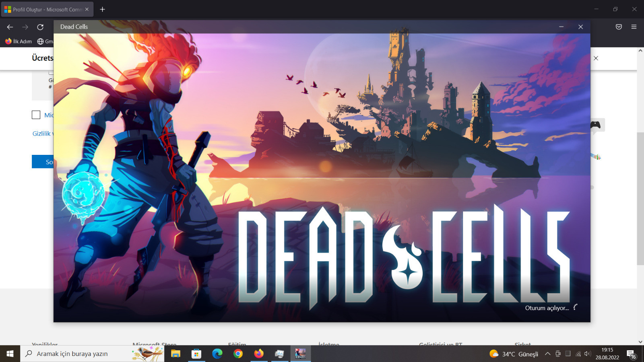Select the Dead Cells taskbar icon

click(300, 354)
